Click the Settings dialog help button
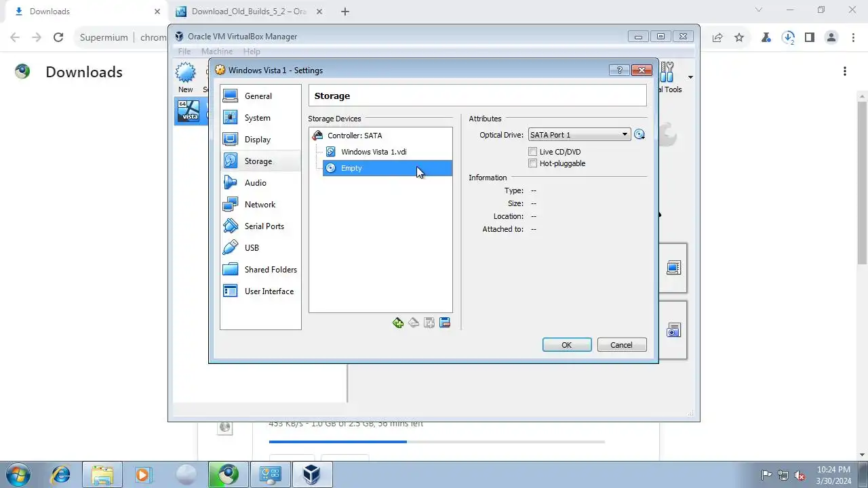 coord(619,70)
